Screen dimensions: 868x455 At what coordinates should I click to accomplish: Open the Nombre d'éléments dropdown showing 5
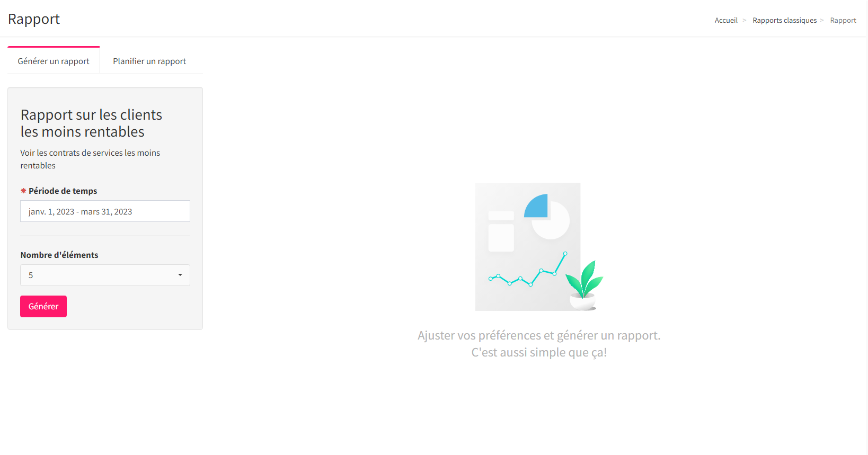coord(105,275)
